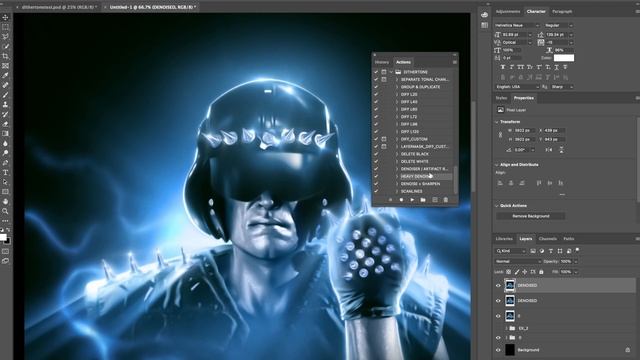640x360 pixels.
Task: Click the font size input field
Action: coord(515,35)
